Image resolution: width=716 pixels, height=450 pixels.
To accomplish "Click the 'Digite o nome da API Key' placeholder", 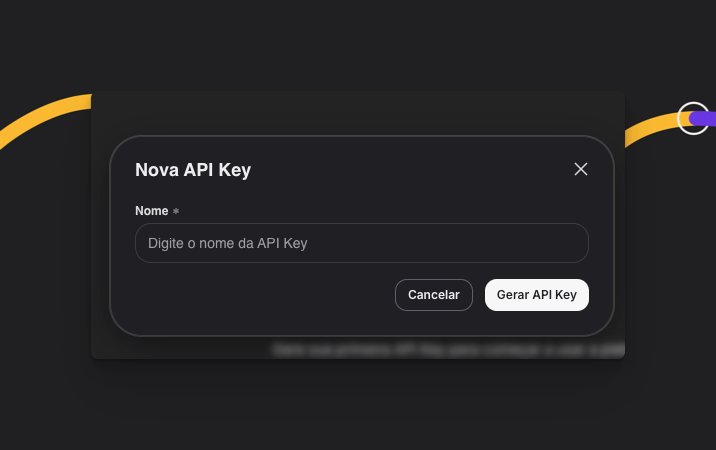I will (x=227, y=243).
